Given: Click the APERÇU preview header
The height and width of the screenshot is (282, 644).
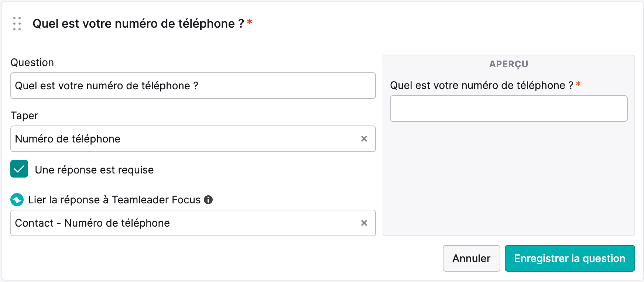Looking at the screenshot, I should click(509, 64).
